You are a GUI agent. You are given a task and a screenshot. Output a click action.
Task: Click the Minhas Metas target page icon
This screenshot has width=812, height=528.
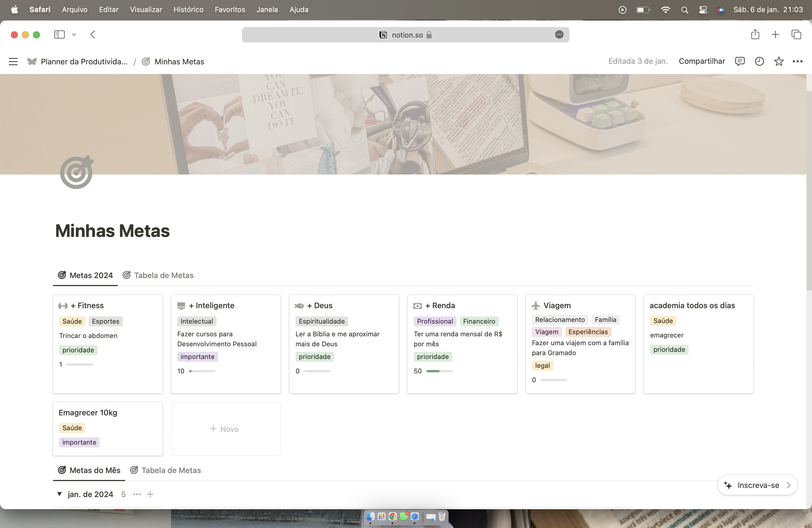77,172
